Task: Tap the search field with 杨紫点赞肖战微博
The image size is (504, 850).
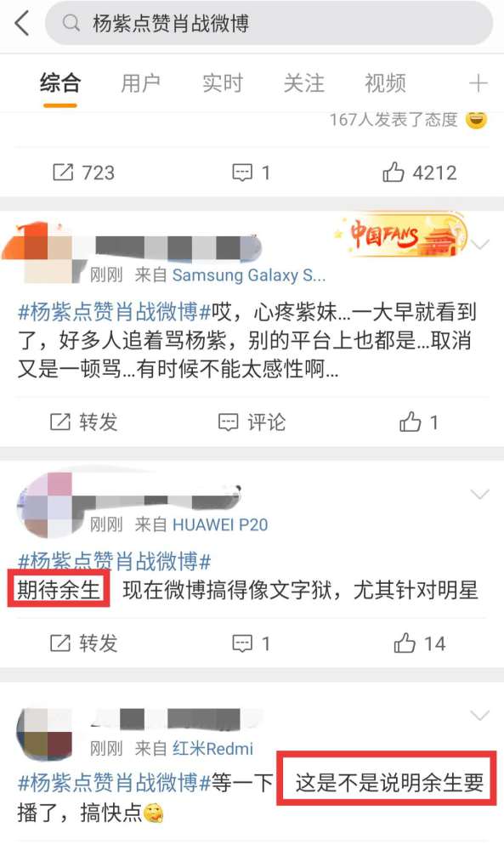Action: point(269,23)
